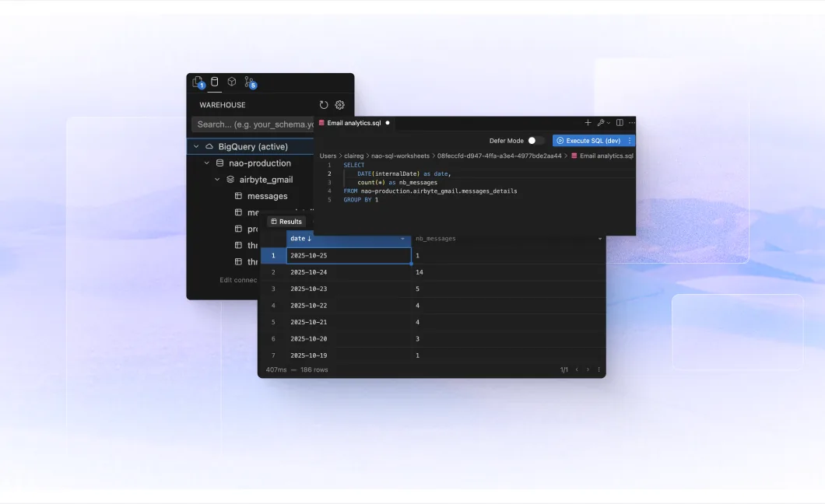The width and height of the screenshot is (825, 504).
Task: Open the Results tab
Action: (286, 222)
